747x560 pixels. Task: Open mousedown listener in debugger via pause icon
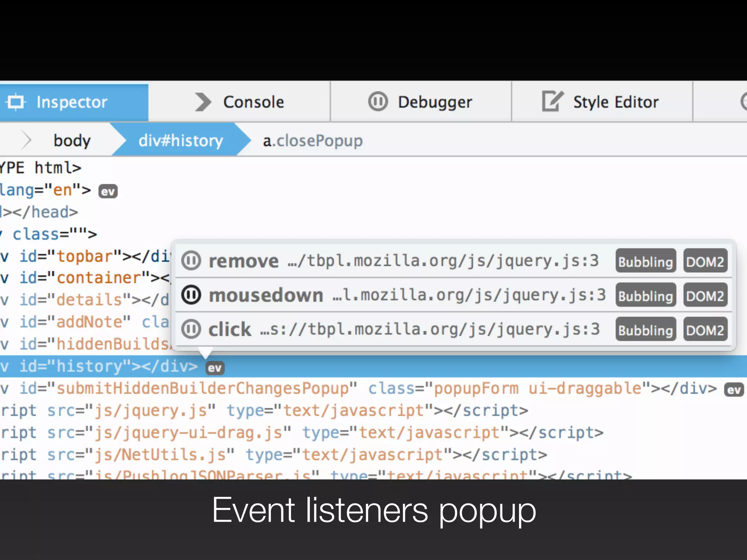[x=191, y=295]
